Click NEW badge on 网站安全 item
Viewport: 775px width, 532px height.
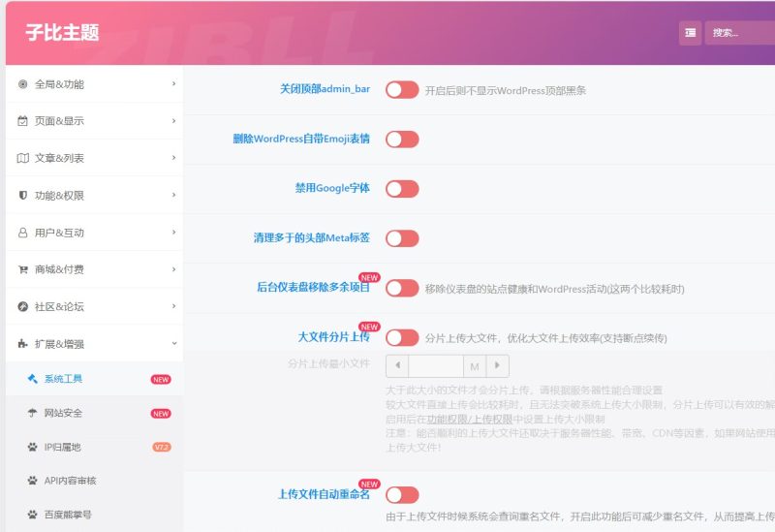(x=161, y=414)
